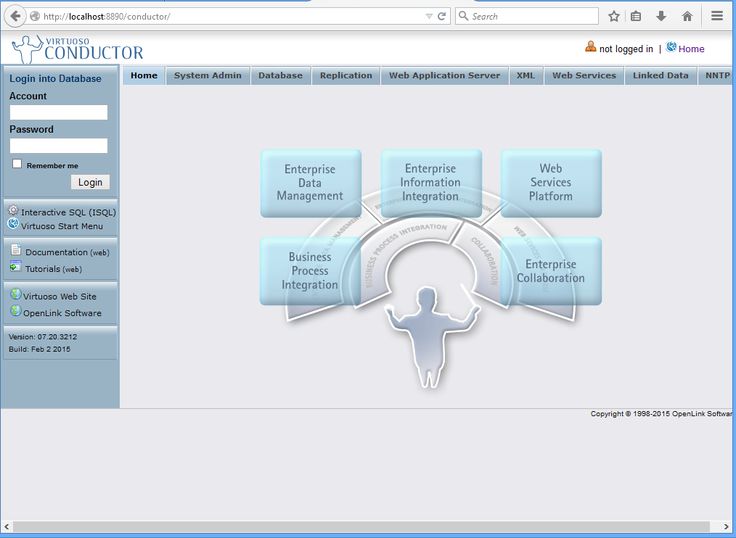Screen dimensions: 736x538
Task: Click the Enterprise Information Integration tile
Action: pos(431,183)
